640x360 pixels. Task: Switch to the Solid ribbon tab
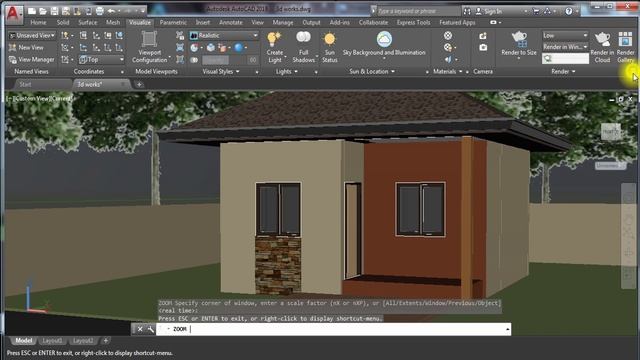pos(62,22)
